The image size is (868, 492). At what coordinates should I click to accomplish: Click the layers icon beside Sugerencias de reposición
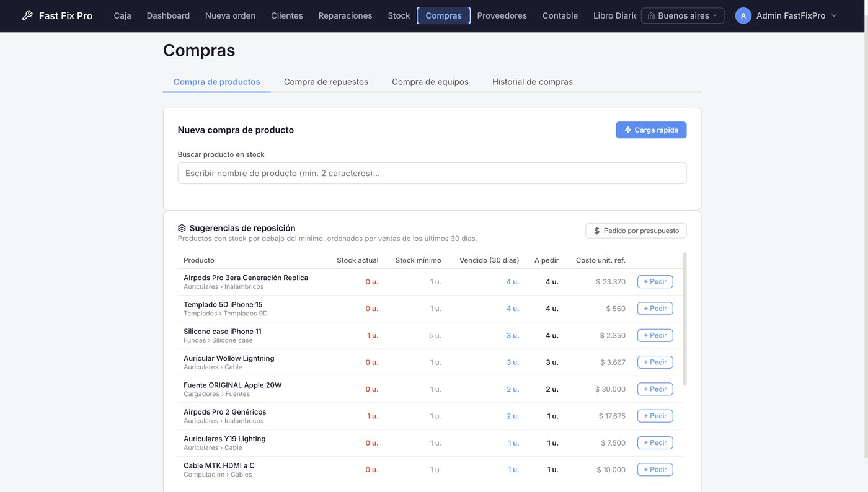(182, 228)
